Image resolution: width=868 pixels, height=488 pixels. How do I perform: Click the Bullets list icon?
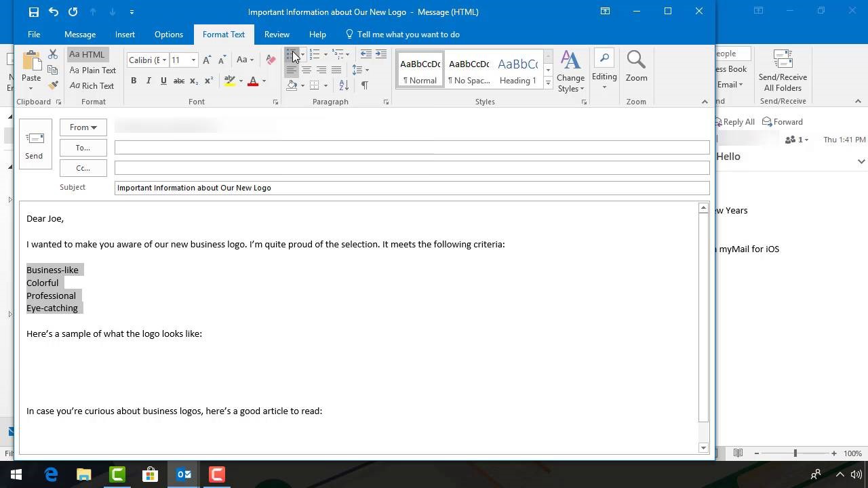coord(292,54)
